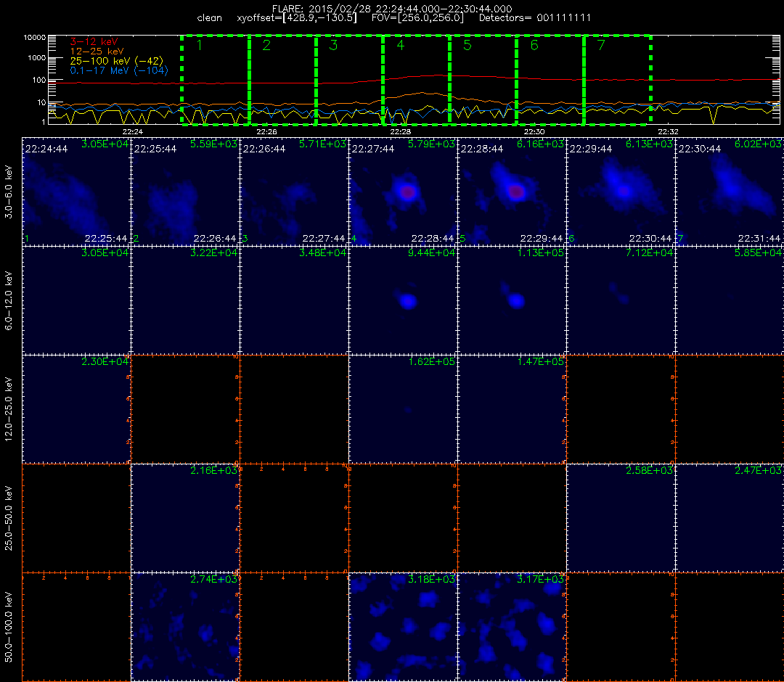Click the 22:30 time axis label
784x682 pixels.
pos(534,131)
